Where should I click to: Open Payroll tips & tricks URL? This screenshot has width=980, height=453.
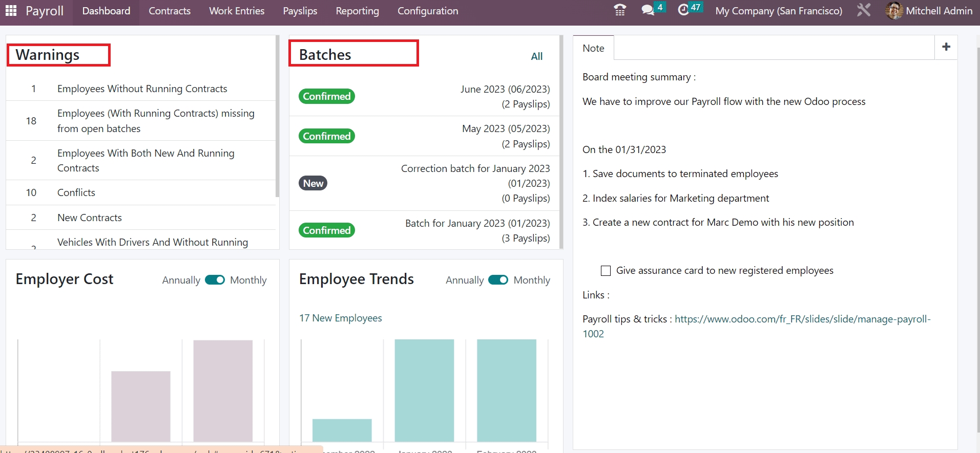click(802, 319)
